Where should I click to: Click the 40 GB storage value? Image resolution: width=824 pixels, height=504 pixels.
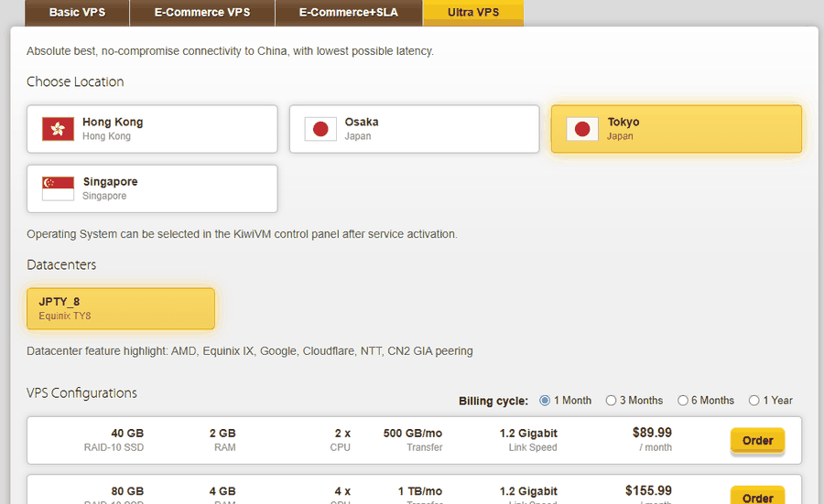click(127, 434)
